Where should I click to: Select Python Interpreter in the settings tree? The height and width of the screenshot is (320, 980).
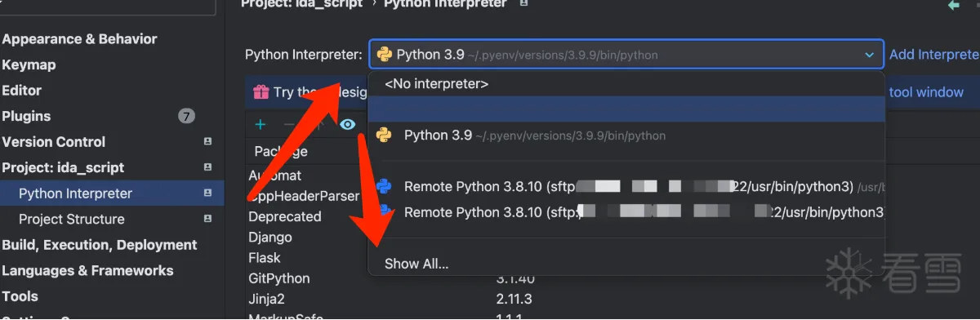tap(75, 193)
